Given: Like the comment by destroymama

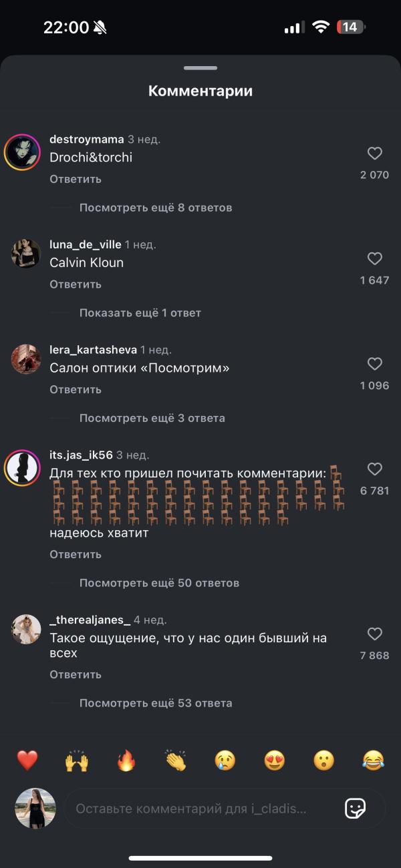Looking at the screenshot, I should 375,154.
